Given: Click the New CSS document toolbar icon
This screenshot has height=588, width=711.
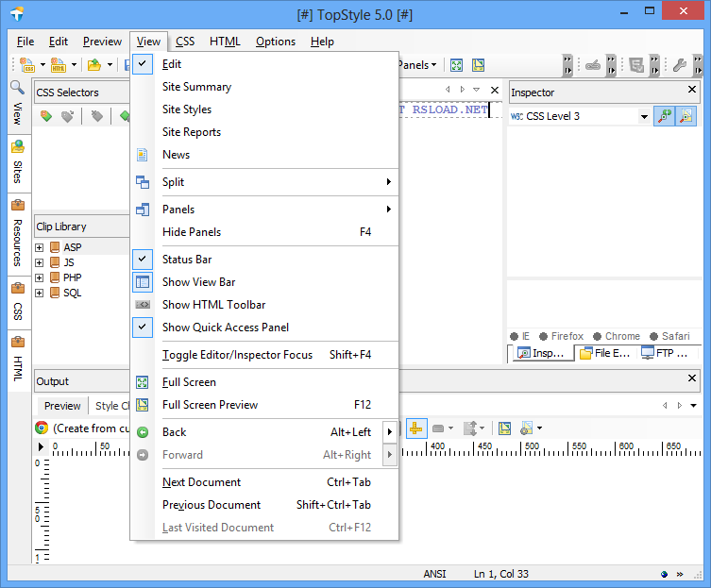Looking at the screenshot, I should [x=27, y=65].
